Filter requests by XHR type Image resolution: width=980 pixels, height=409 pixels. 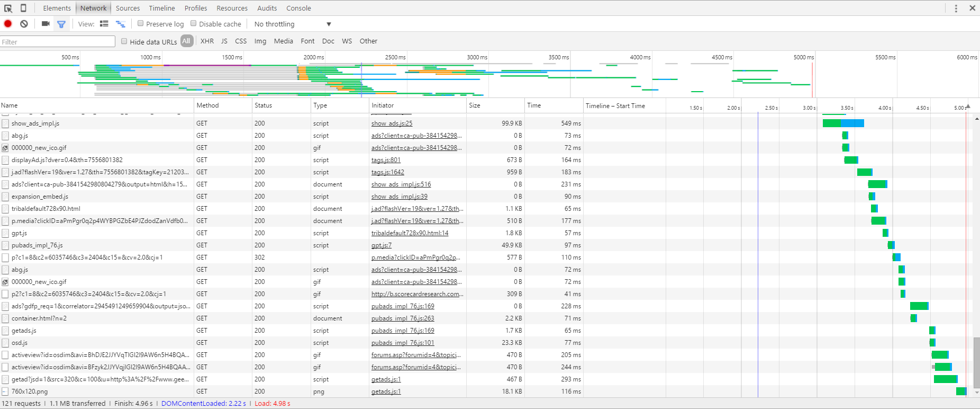207,41
